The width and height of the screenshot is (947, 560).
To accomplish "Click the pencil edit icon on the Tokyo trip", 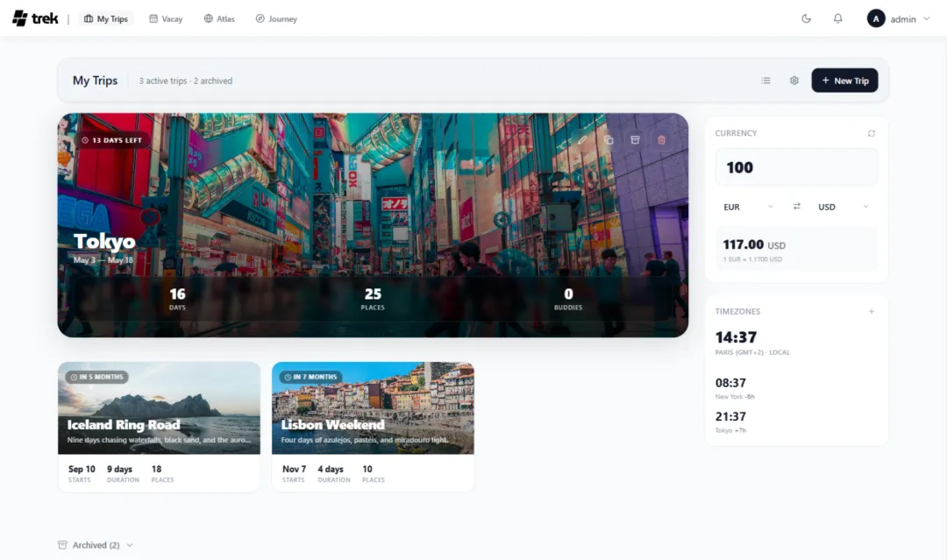I will (582, 140).
